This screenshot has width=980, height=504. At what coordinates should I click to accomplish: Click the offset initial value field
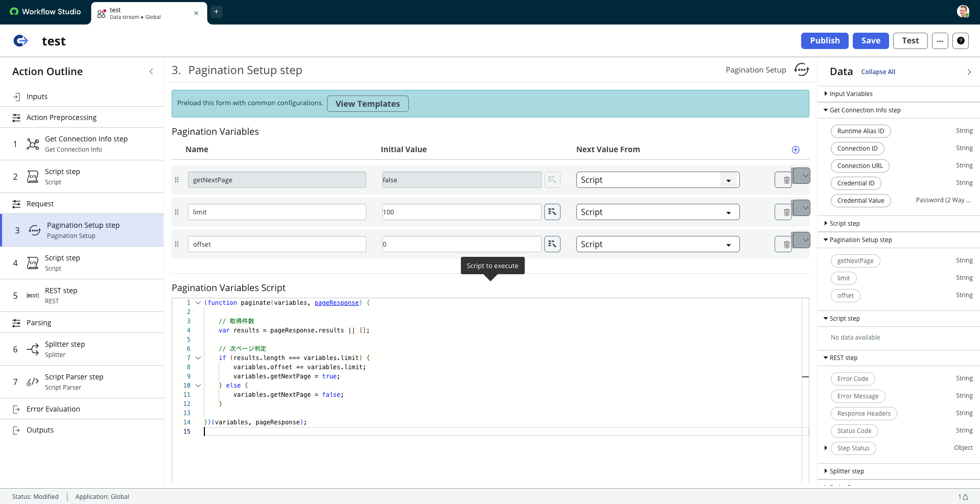coord(461,244)
